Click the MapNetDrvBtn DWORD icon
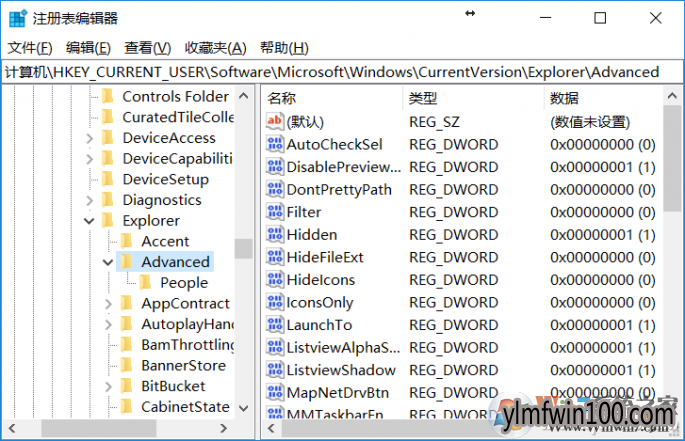This screenshot has width=685, height=441. click(x=275, y=392)
